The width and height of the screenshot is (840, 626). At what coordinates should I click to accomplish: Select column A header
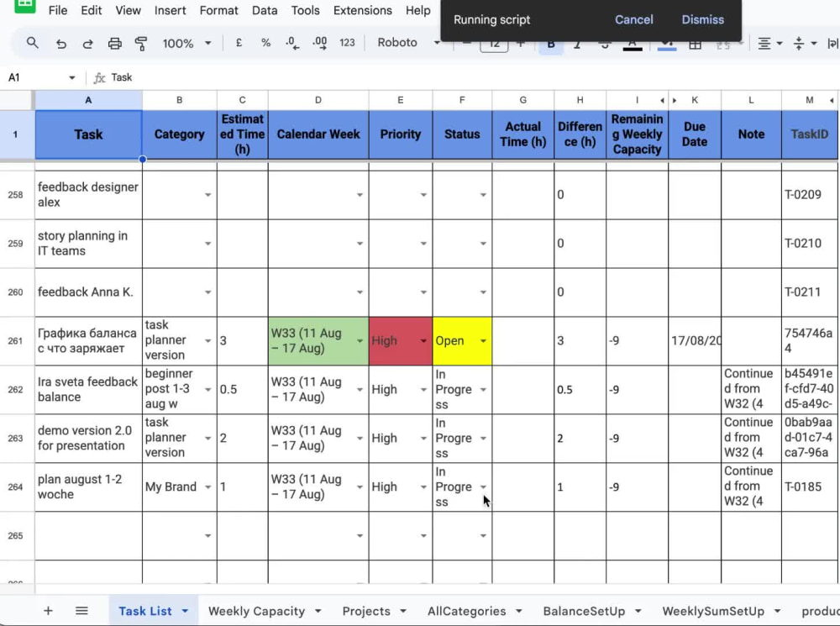pyautogui.click(x=88, y=100)
